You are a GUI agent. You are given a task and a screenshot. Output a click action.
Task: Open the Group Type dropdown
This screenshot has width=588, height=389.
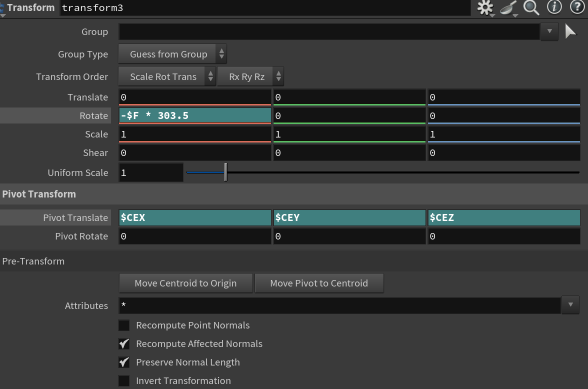click(x=172, y=54)
